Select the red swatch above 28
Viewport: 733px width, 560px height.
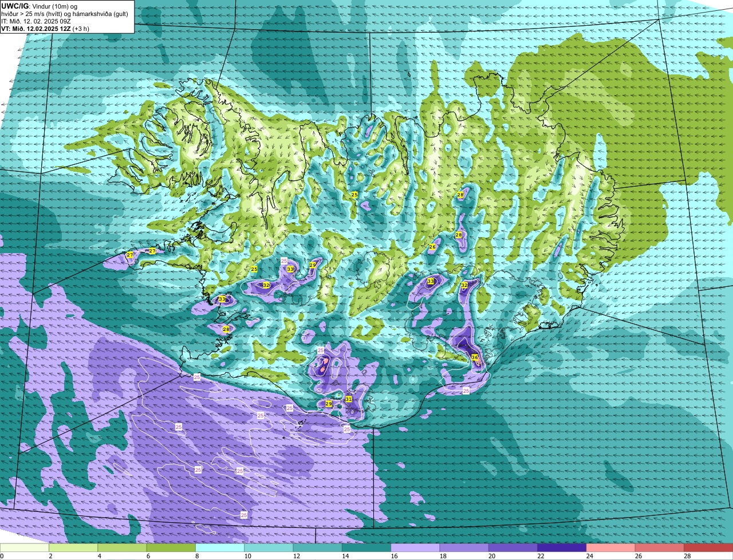[x=708, y=548]
